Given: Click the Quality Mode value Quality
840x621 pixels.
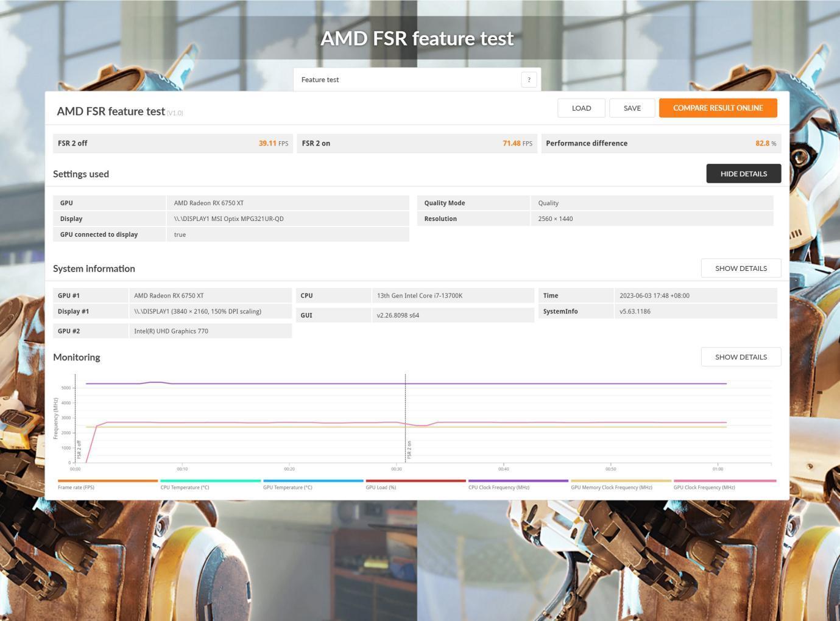Looking at the screenshot, I should point(548,203).
